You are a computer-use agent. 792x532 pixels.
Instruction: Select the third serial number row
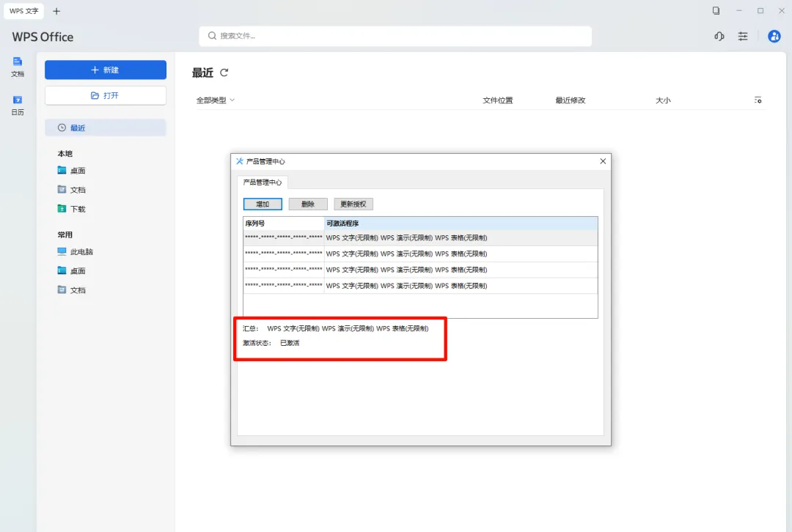click(420, 270)
